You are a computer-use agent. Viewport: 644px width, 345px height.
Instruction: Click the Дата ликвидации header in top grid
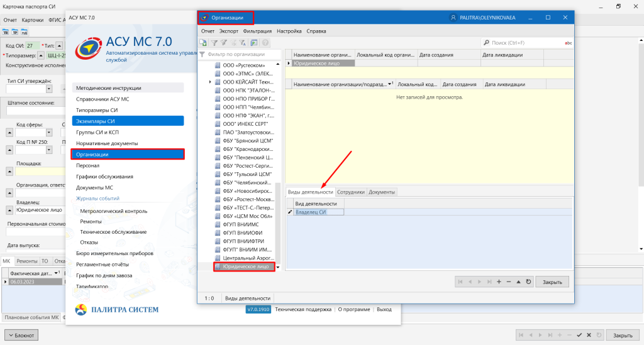pyautogui.click(x=512, y=55)
